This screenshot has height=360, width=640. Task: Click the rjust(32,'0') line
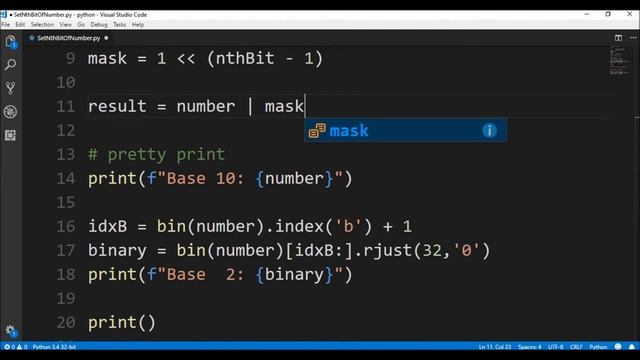point(289,250)
